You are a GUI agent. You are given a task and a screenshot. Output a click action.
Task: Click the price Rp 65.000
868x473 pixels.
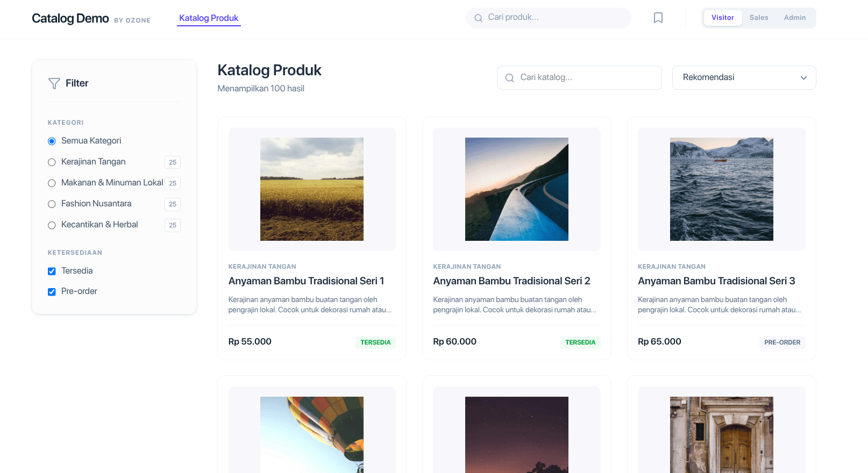(659, 342)
